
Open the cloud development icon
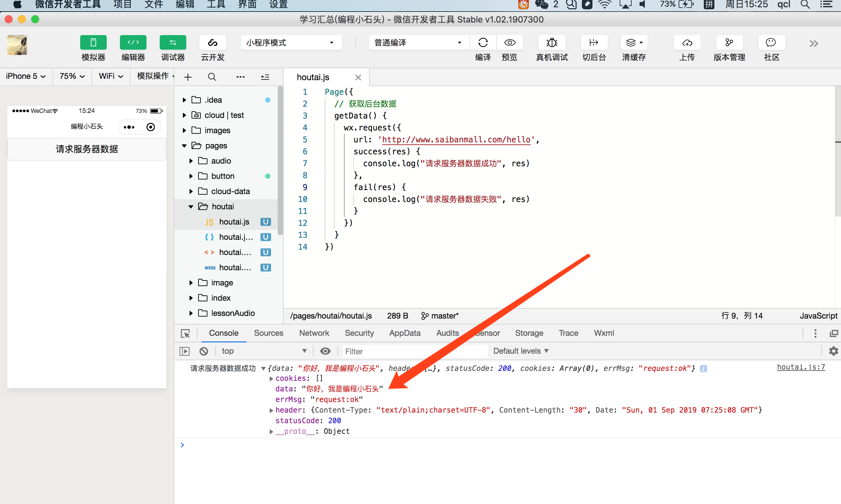coord(213,43)
